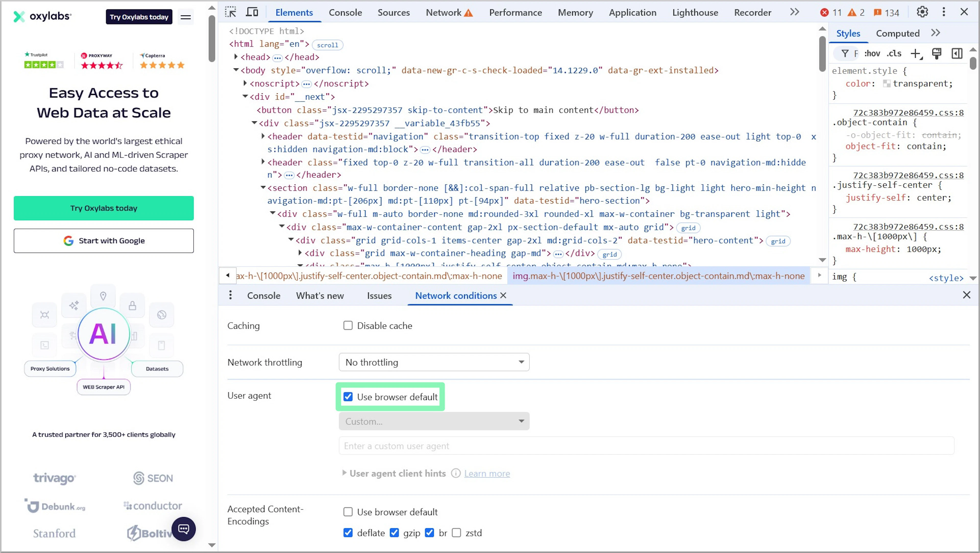Screen dimensions: 980x553
Task: Open the rendering emulation paintbrush icon
Action: tap(937, 54)
